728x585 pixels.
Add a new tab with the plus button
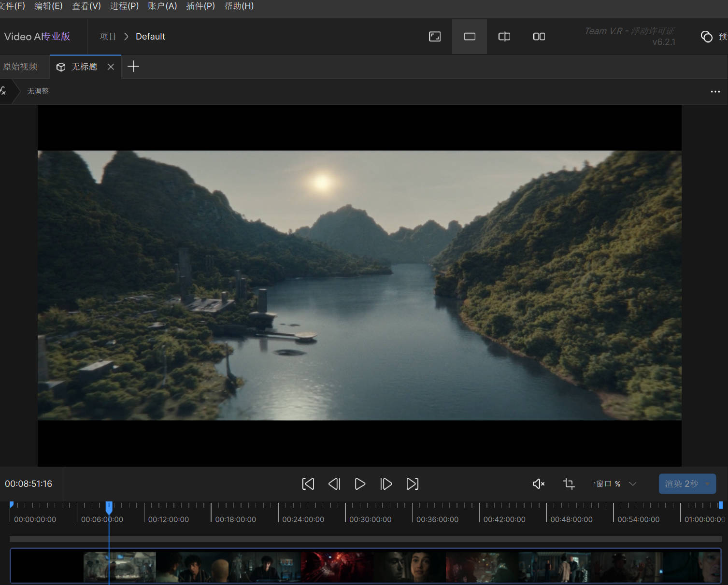[x=133, y=67]
